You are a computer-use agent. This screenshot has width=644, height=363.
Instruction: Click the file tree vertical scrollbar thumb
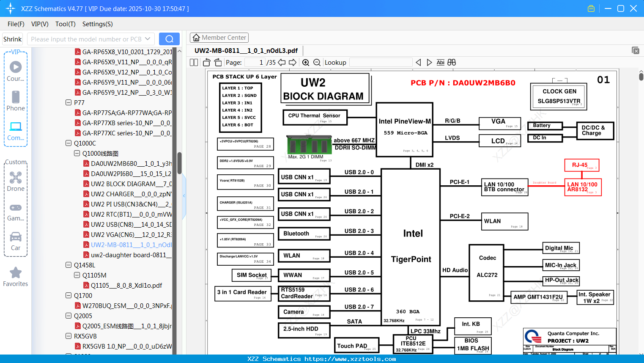coord(179,163)
